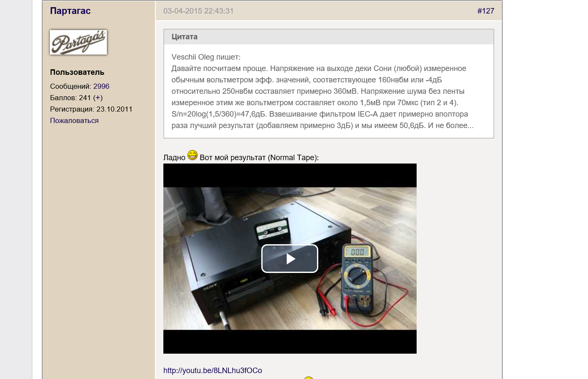Click the registration date 23.10.2011

[x=114, y=109]
